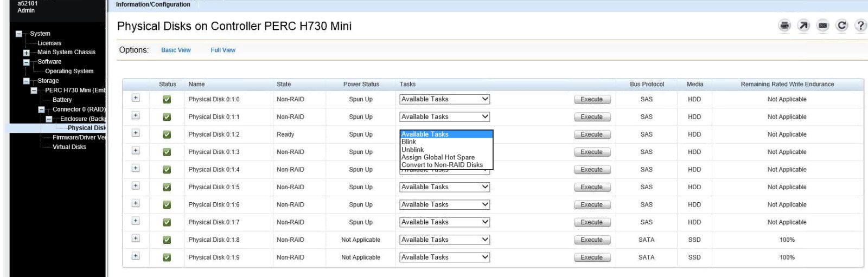Click green status checkmark for Disk 0:1:9
This screenshot has height=277, width=868.
(167, 257)
